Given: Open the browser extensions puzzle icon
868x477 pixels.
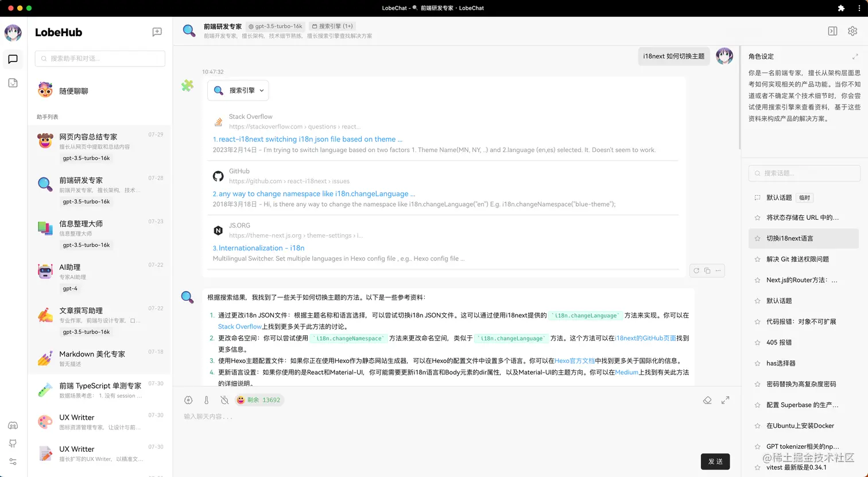Looking at the screenshot, I should [x=841, y=8].
